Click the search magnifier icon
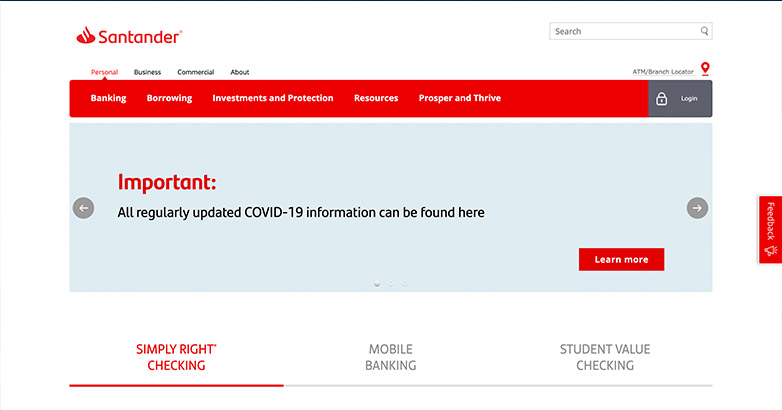 coord(704,31)
